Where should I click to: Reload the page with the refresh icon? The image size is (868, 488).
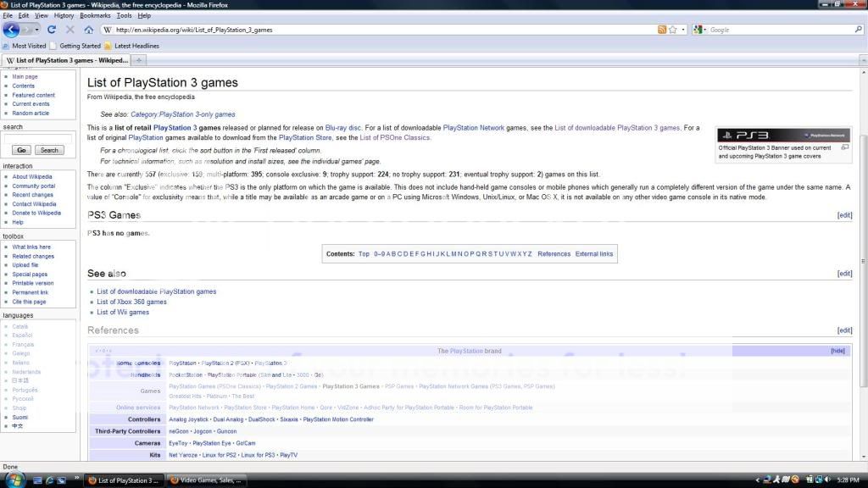click(53, 30)
